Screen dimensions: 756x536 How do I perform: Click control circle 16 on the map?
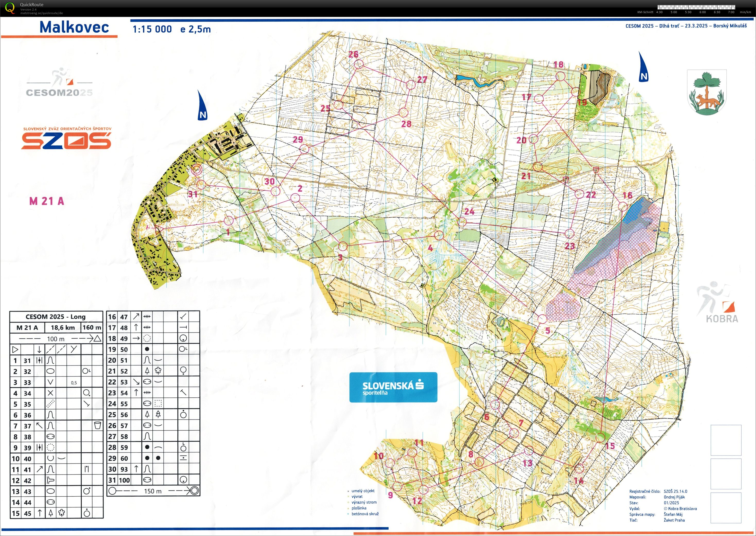pos(623,207)
